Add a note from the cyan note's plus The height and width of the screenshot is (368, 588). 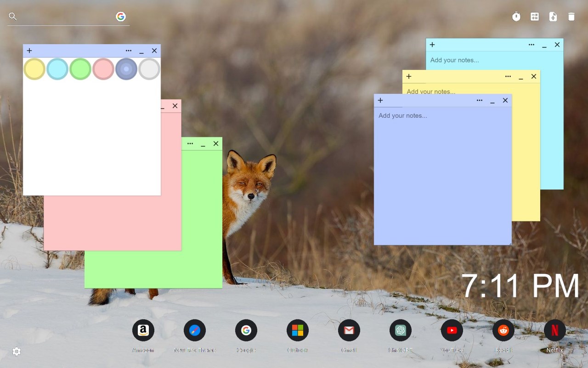click(x=432, y=45)
